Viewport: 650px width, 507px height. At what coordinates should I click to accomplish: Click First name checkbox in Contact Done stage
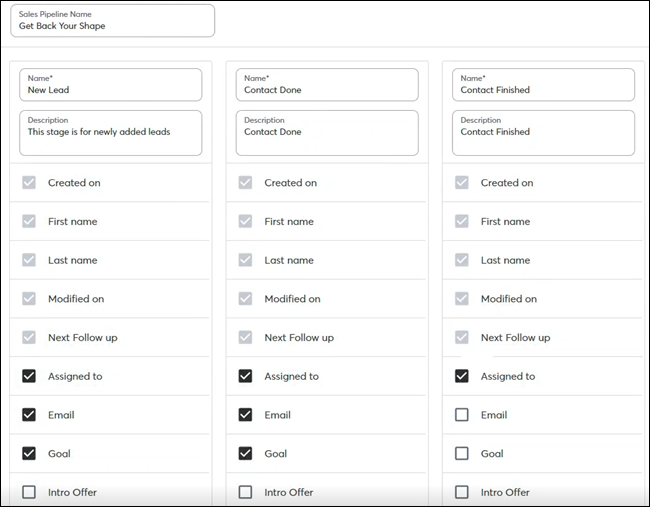[245, 221]
